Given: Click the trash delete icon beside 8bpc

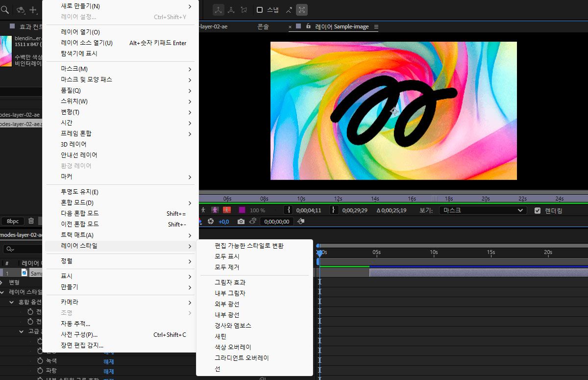Looking at the screenshot, I should (x=31, y=221).
